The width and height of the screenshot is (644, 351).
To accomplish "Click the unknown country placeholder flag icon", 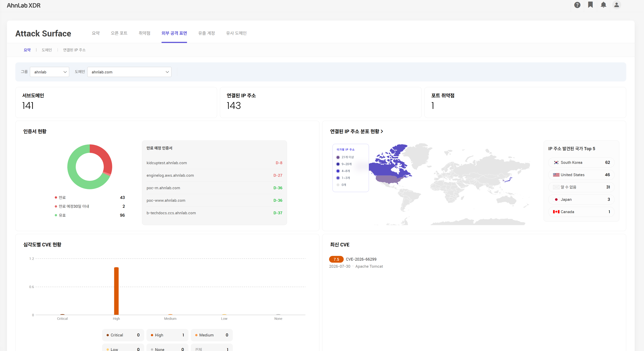I will (556, 187).
